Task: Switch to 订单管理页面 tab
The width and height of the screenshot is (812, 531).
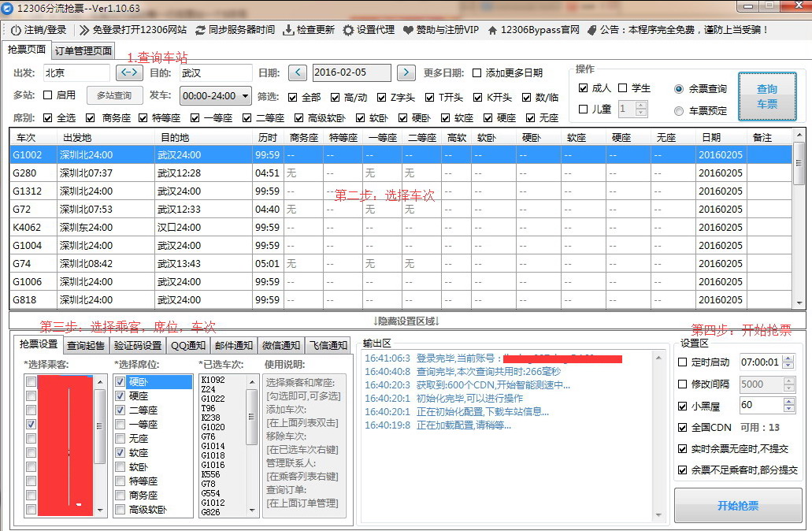Action: click(83, 50)
